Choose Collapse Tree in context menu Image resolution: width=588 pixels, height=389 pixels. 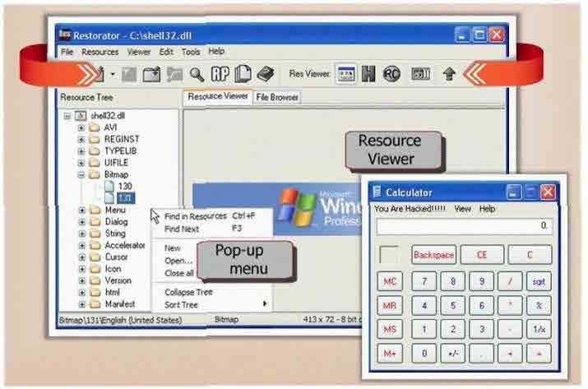211,292
